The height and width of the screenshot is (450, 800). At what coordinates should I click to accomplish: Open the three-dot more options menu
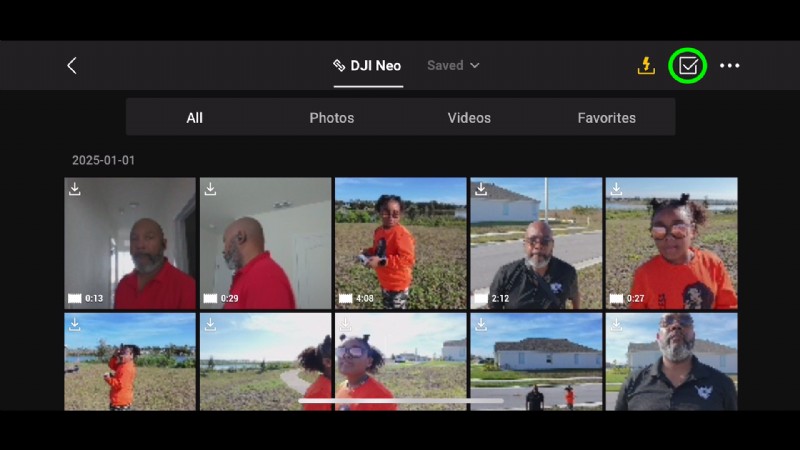[x=730, y=65]
